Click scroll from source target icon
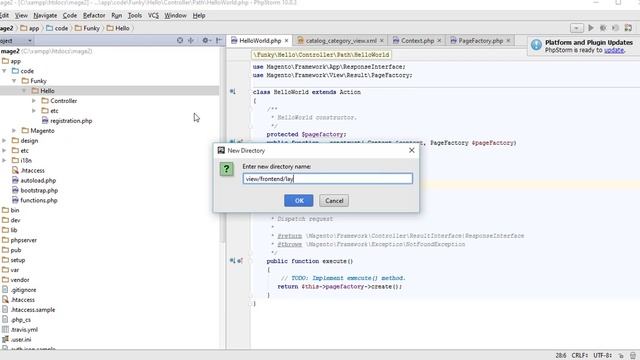640x360 pixels. pos(180,40)
